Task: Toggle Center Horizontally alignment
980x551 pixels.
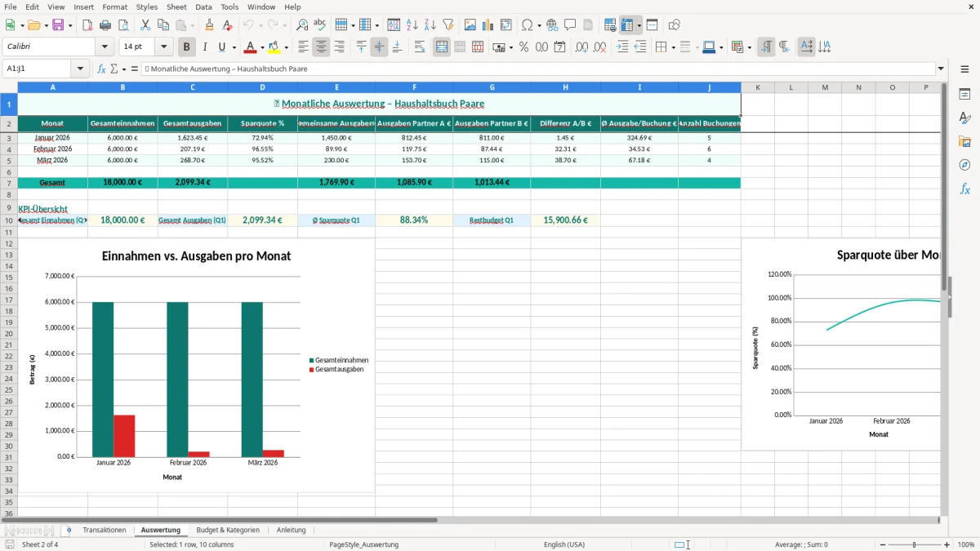Action: pos(321,47)
